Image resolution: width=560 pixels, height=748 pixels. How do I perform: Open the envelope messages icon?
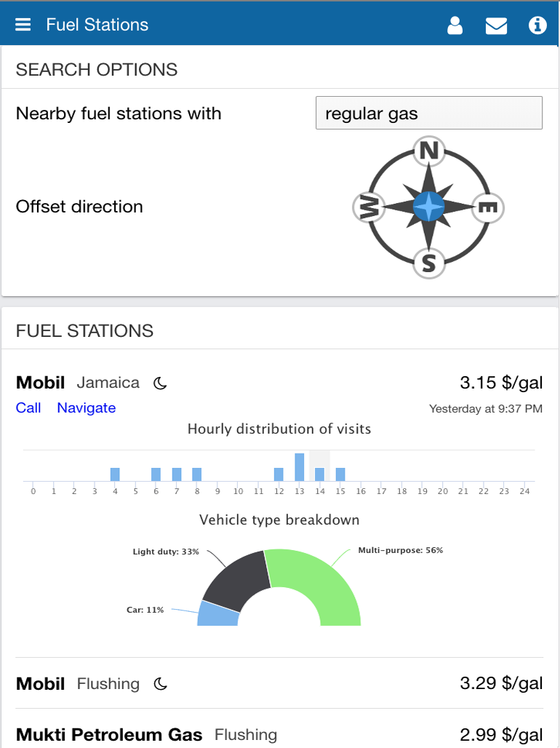point(496,25)
